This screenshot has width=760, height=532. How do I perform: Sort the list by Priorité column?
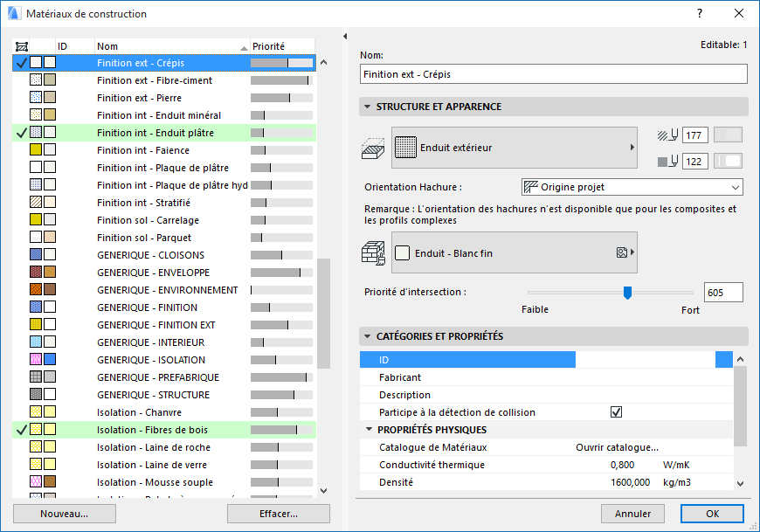tap(282, 46)
